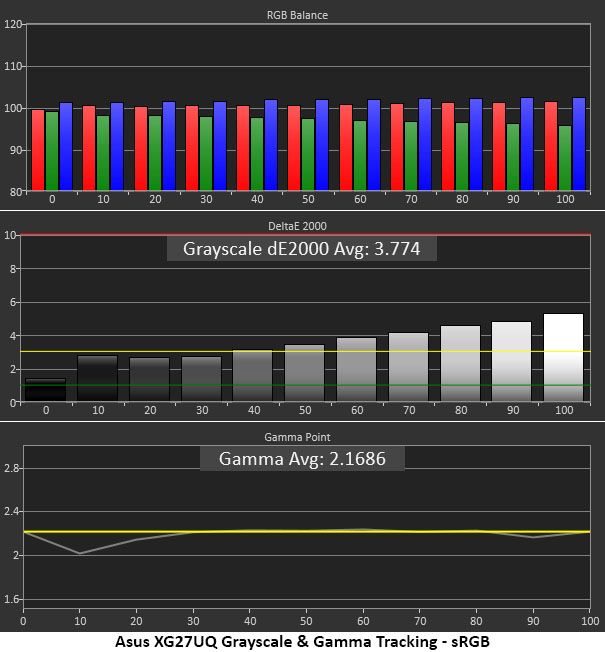The width and height of the screenshot is (605, 652).
Task: Click the "RGB Balance" chart title
Action: tap(297, 15)
